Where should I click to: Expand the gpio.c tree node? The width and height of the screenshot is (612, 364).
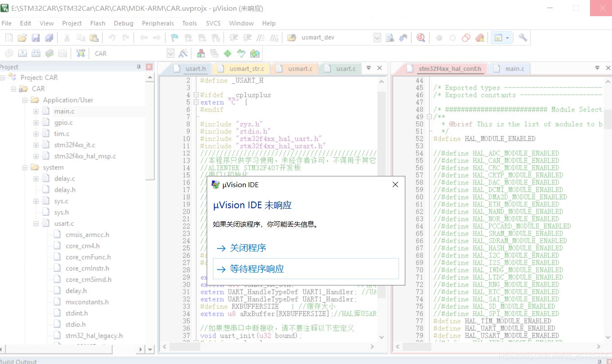pyautogui.click(x=36, y=123)
